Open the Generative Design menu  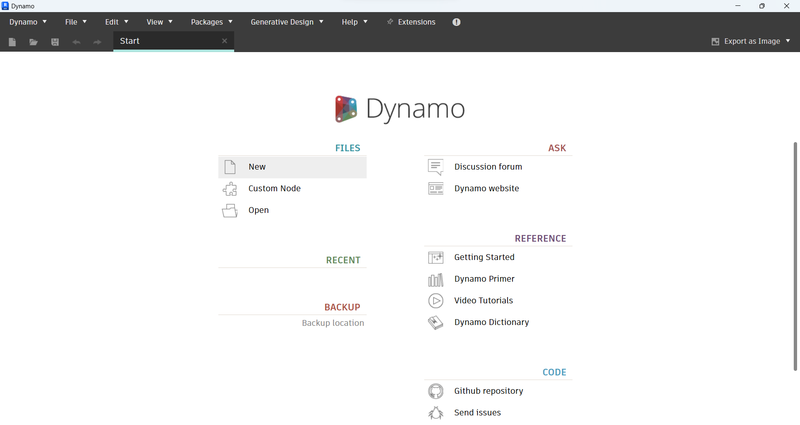[287, 22]
